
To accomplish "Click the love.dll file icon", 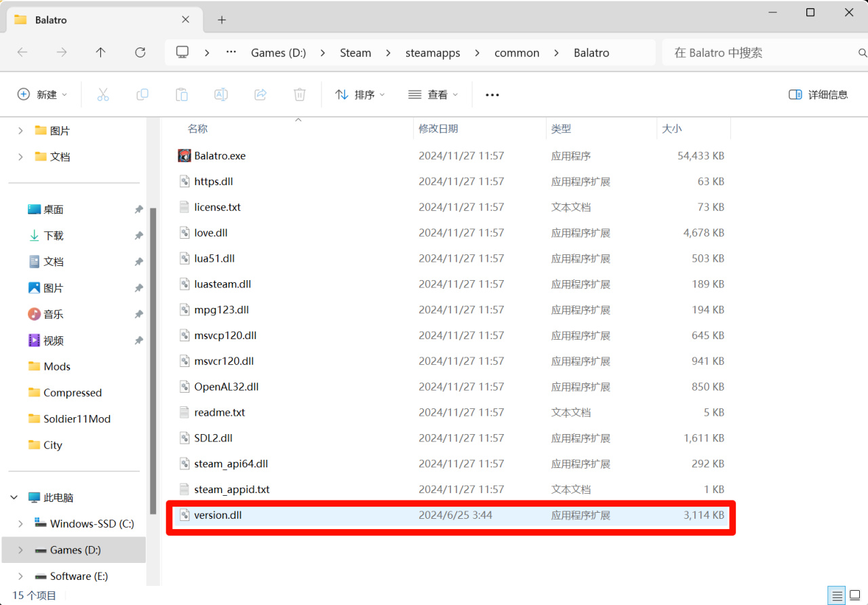I will (184, 233).
